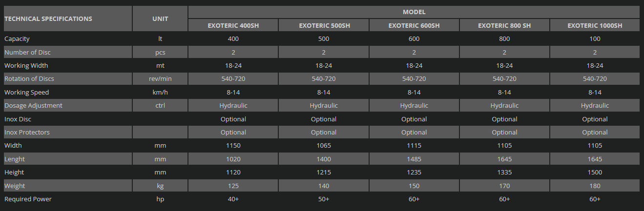644x211 pixels.
Task: Select the EXOTERIC 500SH column header
Action: 324,25
